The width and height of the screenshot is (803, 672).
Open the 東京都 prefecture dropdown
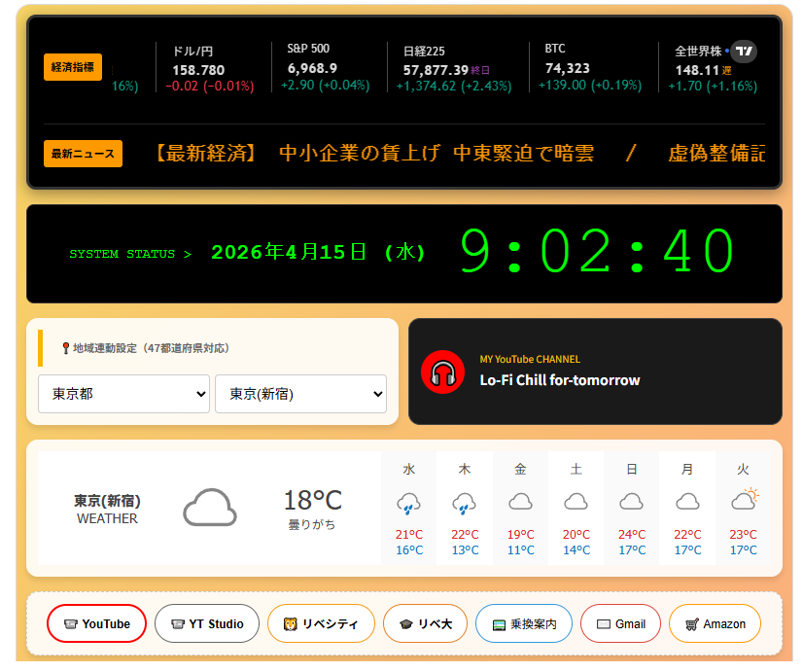click(x=123, y=394)
